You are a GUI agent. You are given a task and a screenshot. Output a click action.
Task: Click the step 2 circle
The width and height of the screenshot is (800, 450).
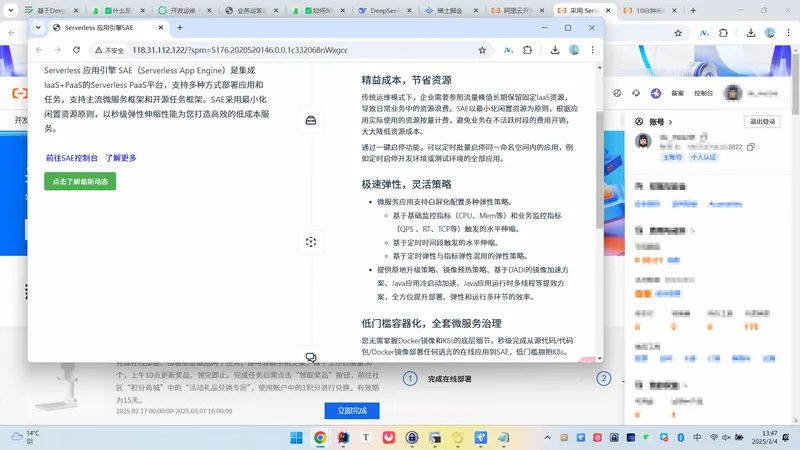coord(604,379)
